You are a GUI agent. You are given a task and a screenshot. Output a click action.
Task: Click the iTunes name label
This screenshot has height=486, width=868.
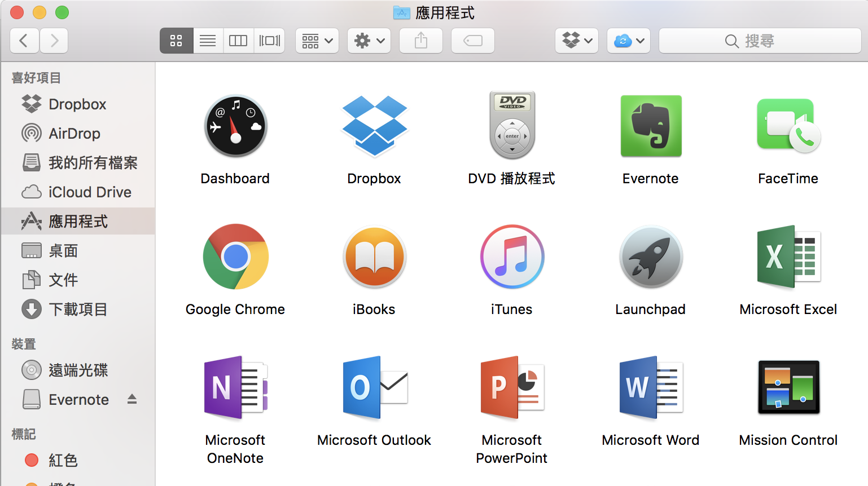point(512,310)
